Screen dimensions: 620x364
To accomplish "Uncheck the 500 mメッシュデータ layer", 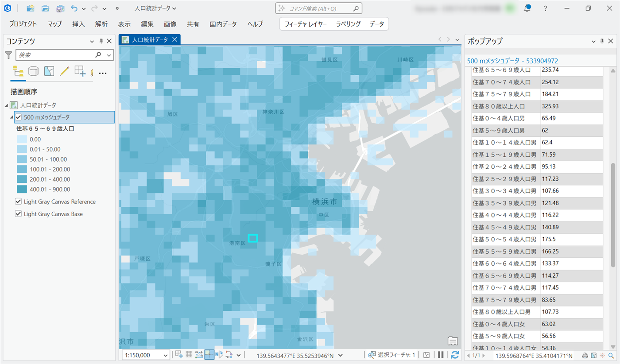I will 19,117.
